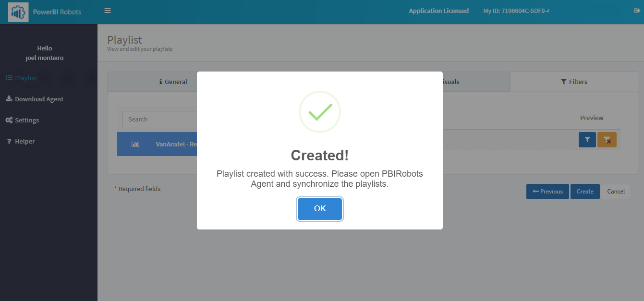
Task: Click the Previous button
Action: (547, 192)
